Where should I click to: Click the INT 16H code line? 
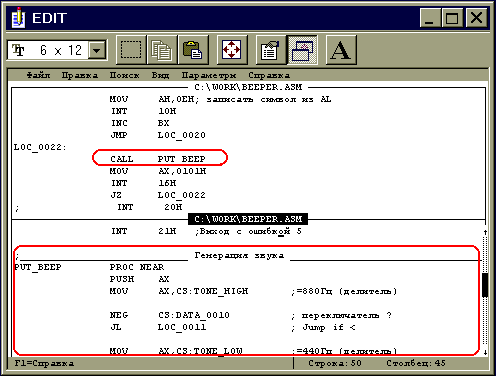(144, 183)
